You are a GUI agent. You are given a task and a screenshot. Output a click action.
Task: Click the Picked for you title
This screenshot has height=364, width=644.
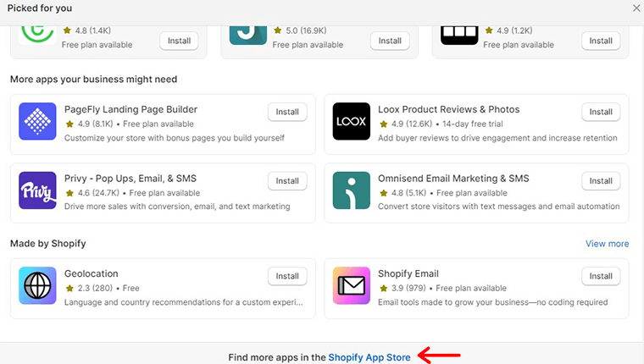[x=40, y=8]
